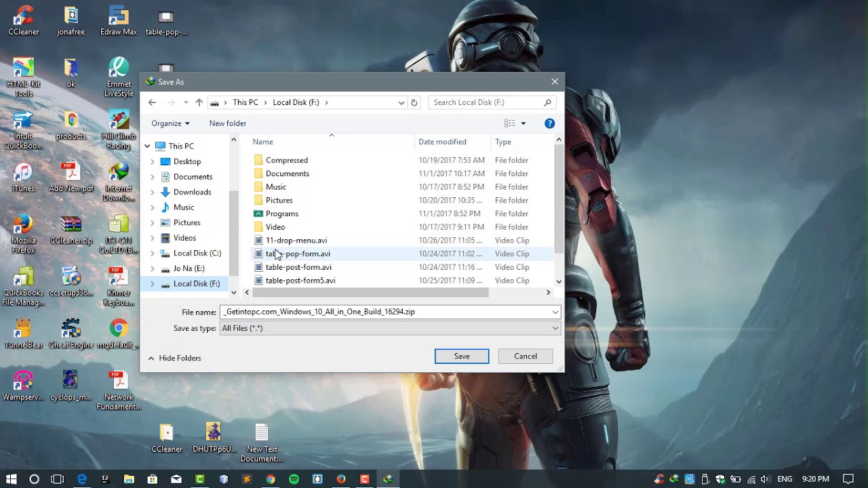
Task: Select table-post-form5.avi file
Action: (x=300, y=280)
